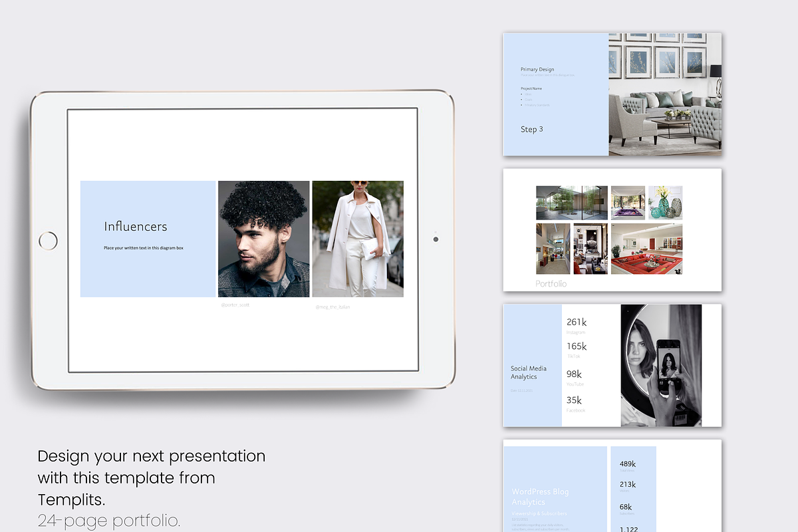The image size is (798, 532).
Task: Click the @porter_scott caption
Action: [x=235, y=305]
